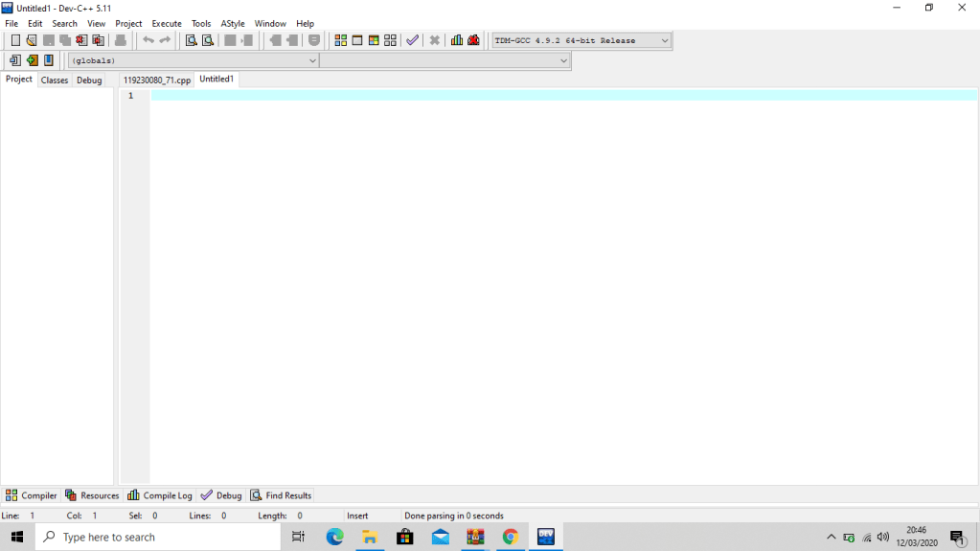Screen dimensions: 980x551
Task: Switch to the 119230080_71.cpp editor tab
Action: click(x=157, y=80)
